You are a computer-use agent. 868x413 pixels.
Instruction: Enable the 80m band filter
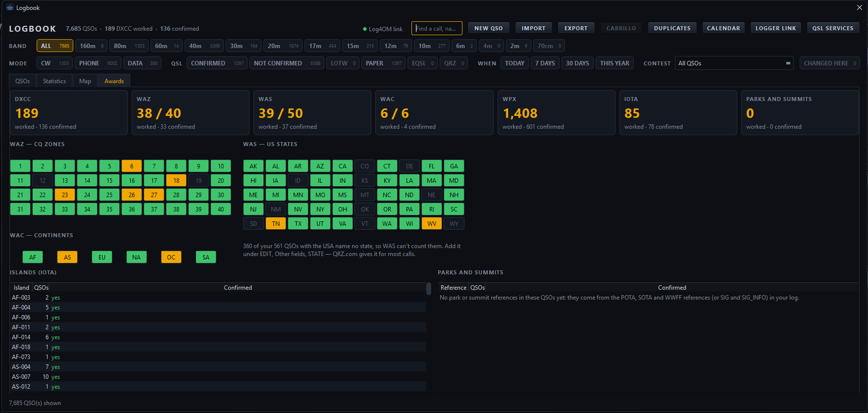click(129, 46)
